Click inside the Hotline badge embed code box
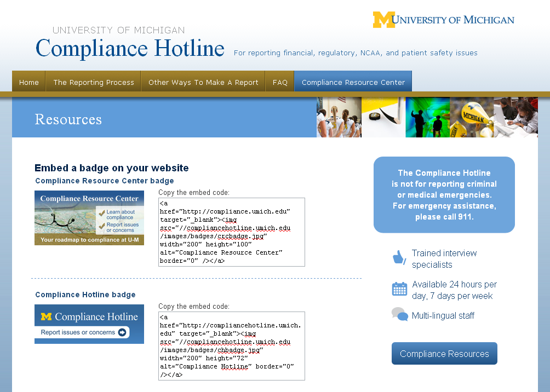The width and height of the screenshot is (550, 392). [231, 346]
